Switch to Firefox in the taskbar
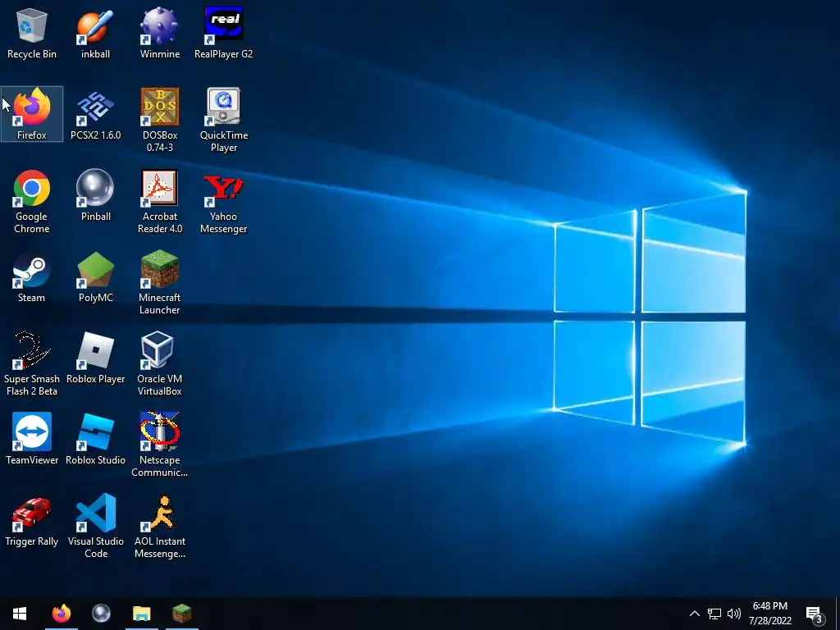This screenshot has height=630, width=840. tap(62, 614)
